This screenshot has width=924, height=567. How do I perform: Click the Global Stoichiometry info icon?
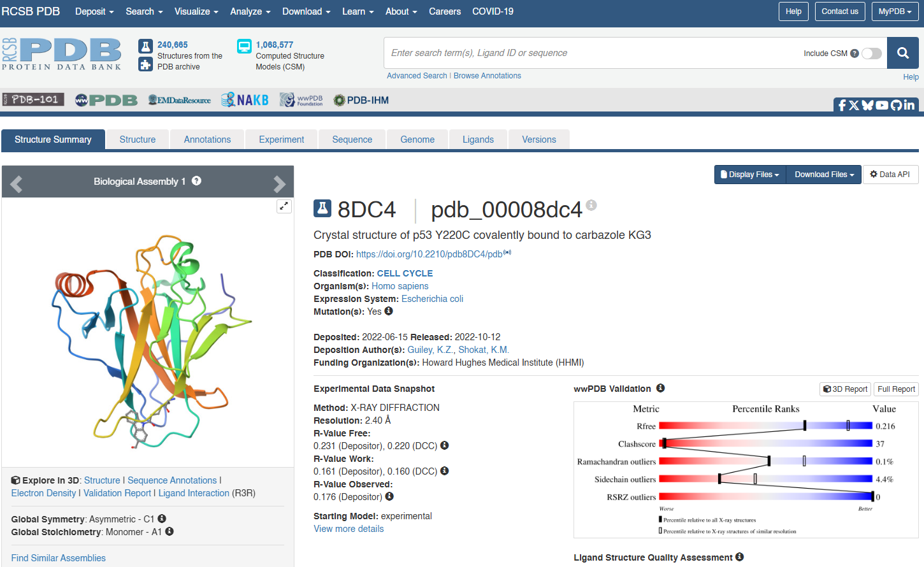tap(170, 531)
